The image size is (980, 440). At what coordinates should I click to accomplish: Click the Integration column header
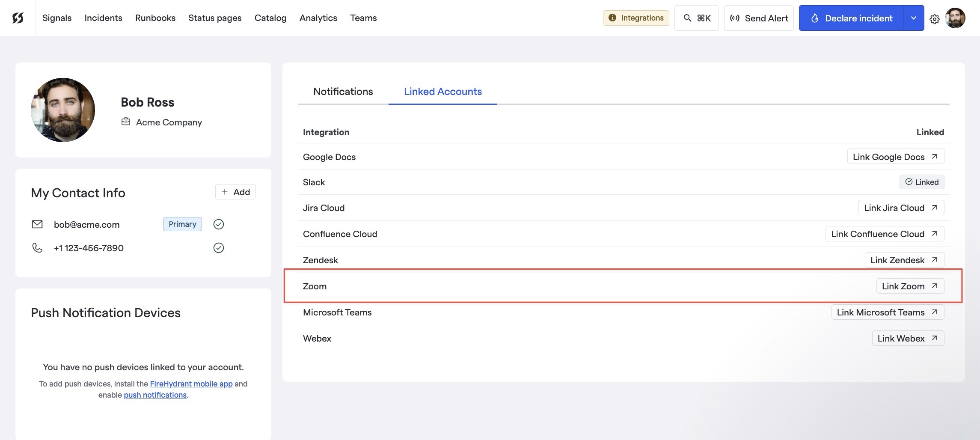[326, 132]
